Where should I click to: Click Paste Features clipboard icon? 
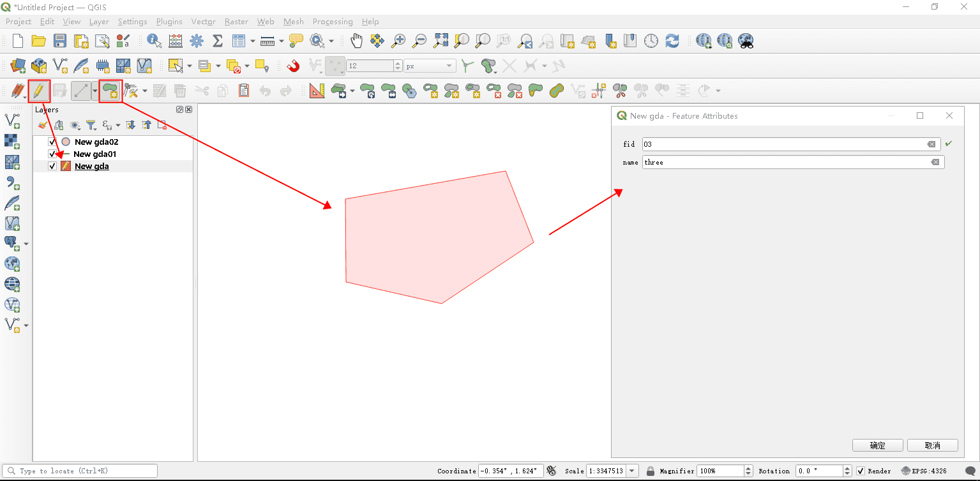pyautogui.click(x=244, y=91)
